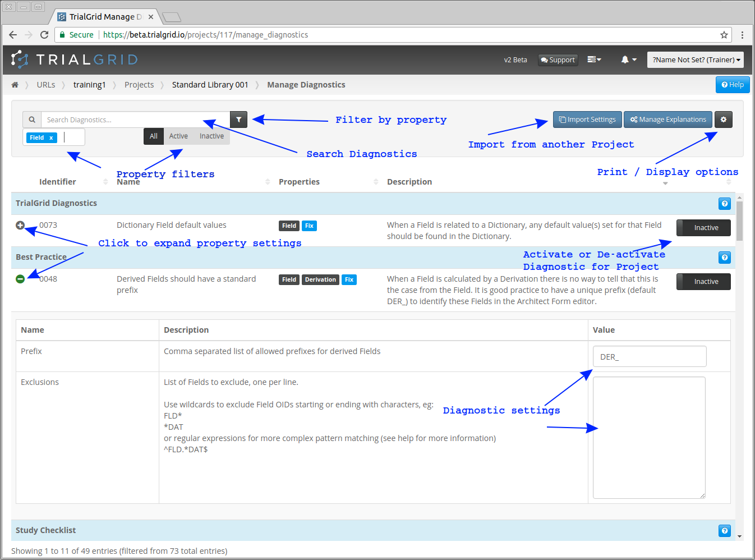The width and height of the screenshot is (755, 560).
Task: Click Manage Explanations button
Action: click(668, 120)
